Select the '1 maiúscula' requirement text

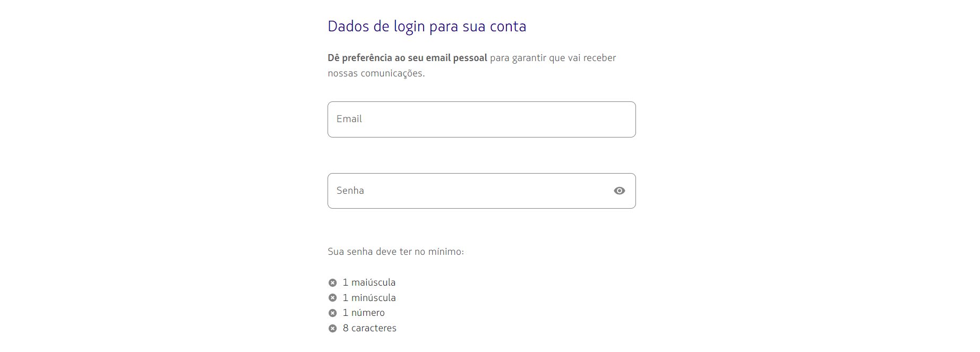click(369, 282)
